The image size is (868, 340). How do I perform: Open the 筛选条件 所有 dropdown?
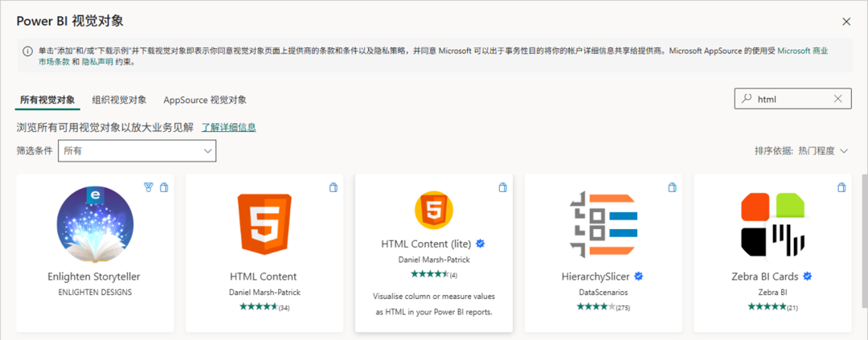pos(137,150)
